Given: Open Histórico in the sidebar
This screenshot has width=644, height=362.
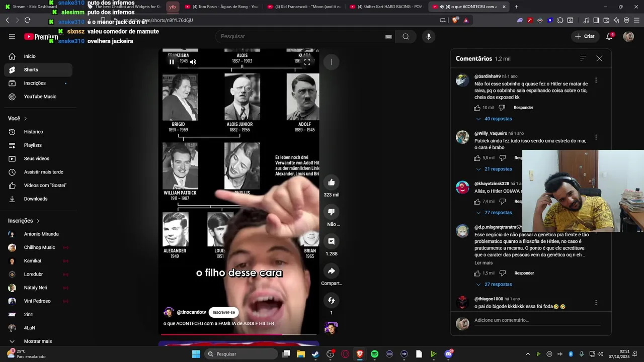Looking at the screenshot, I should click(x=38, y=132).
